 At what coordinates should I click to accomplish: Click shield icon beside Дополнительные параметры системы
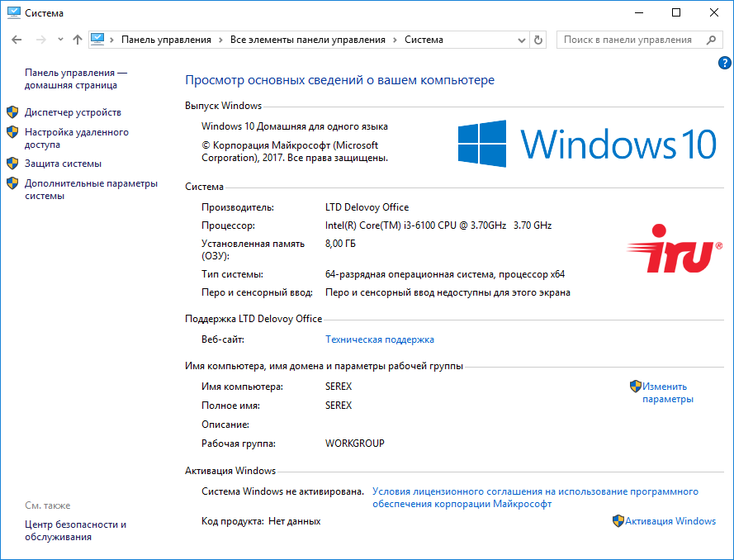click(x=12, y=183)
